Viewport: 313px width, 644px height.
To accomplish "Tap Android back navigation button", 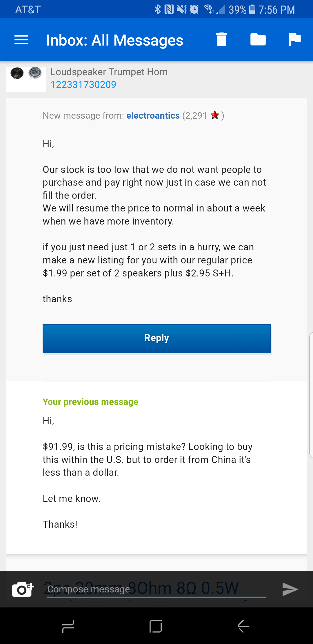I will pos(243,626).
